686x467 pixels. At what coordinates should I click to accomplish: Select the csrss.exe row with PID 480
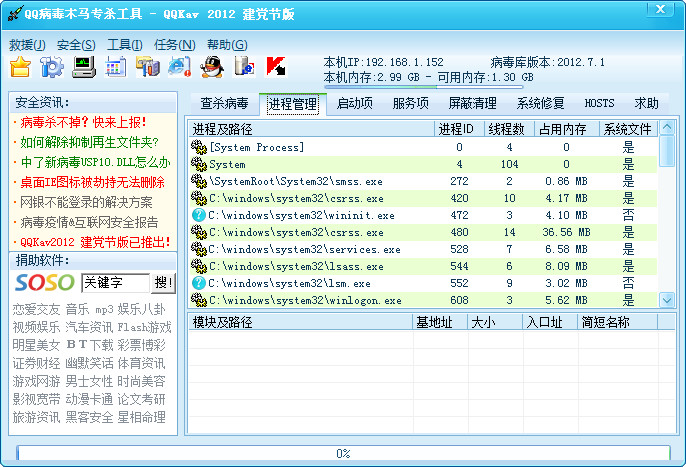point(424,232)
